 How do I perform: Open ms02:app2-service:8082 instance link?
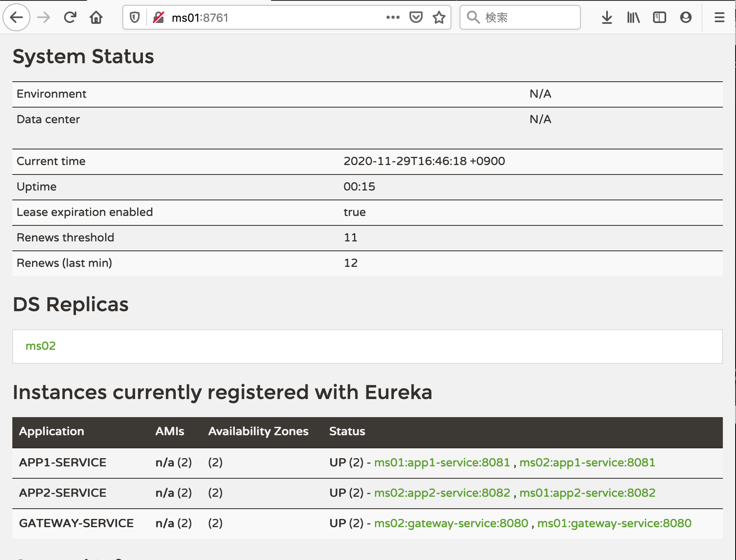pyautogui.click(x=442, y=493)
